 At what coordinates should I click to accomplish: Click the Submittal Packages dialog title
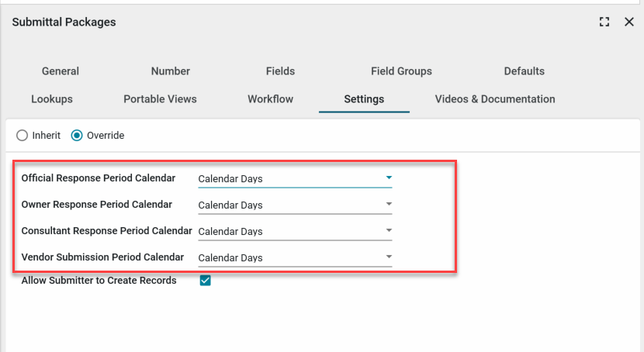(x=64, y=22)
